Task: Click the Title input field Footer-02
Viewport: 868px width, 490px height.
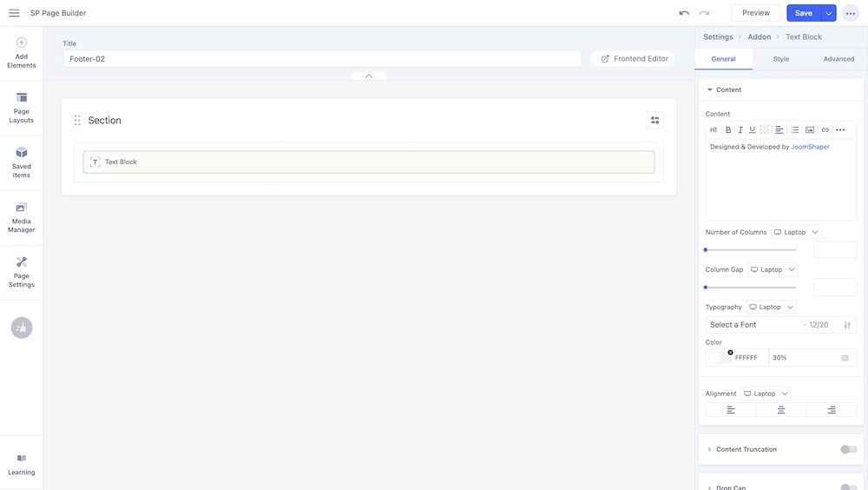Action: point(322,59)
